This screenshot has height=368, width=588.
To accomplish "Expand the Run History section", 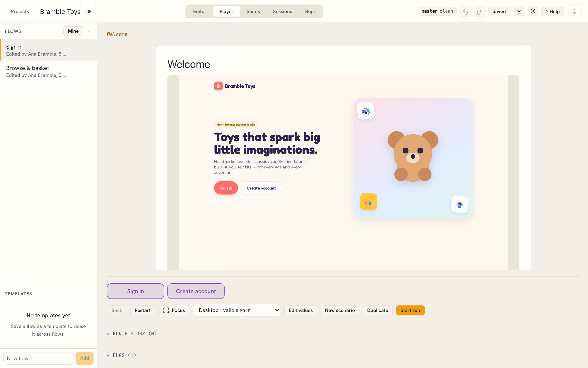I will [132, 333].
